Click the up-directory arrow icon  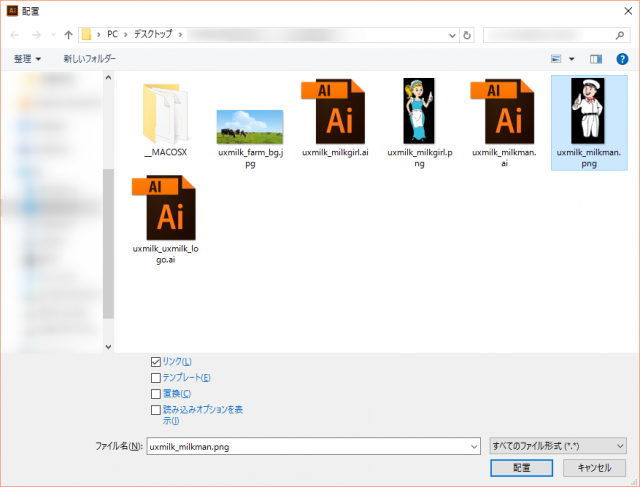point(68,35)
